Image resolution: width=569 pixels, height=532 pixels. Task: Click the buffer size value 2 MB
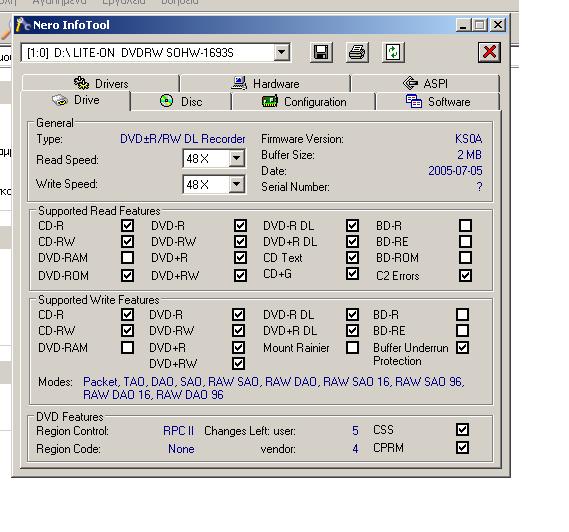coord(469,155)
